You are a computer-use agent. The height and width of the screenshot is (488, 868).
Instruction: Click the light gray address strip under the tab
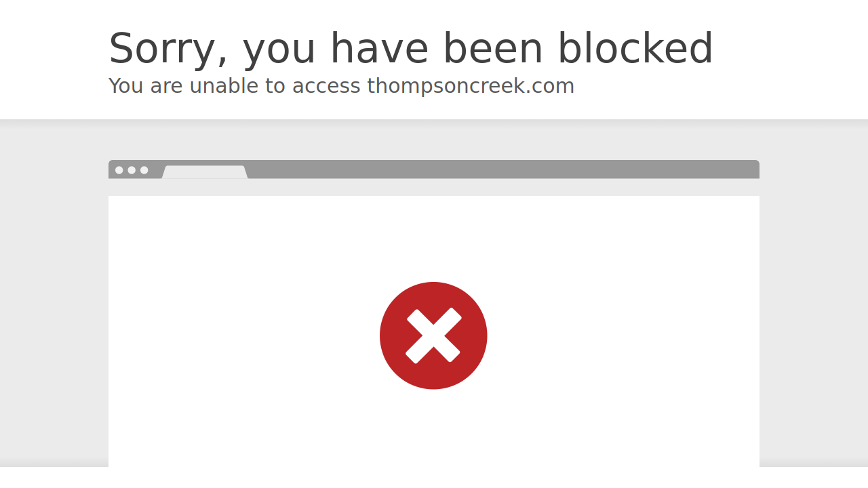434,187
